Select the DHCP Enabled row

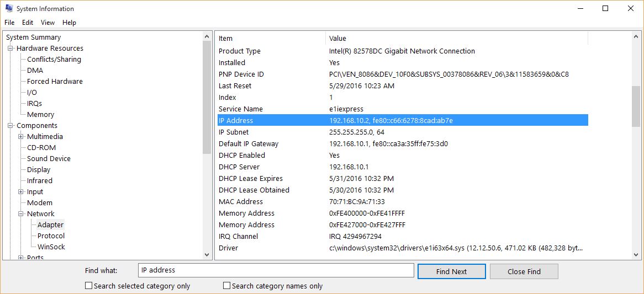403,156
